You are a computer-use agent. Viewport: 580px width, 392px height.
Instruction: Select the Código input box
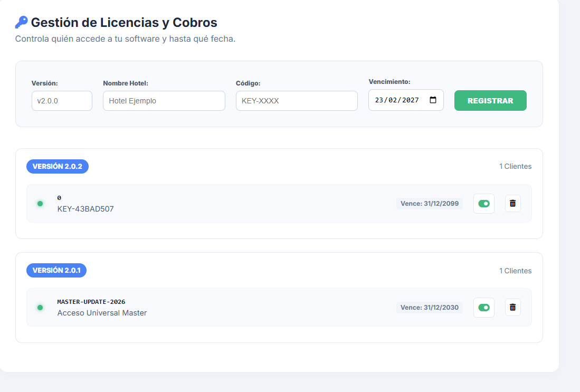pyautogui.click(x=297, y=101)
